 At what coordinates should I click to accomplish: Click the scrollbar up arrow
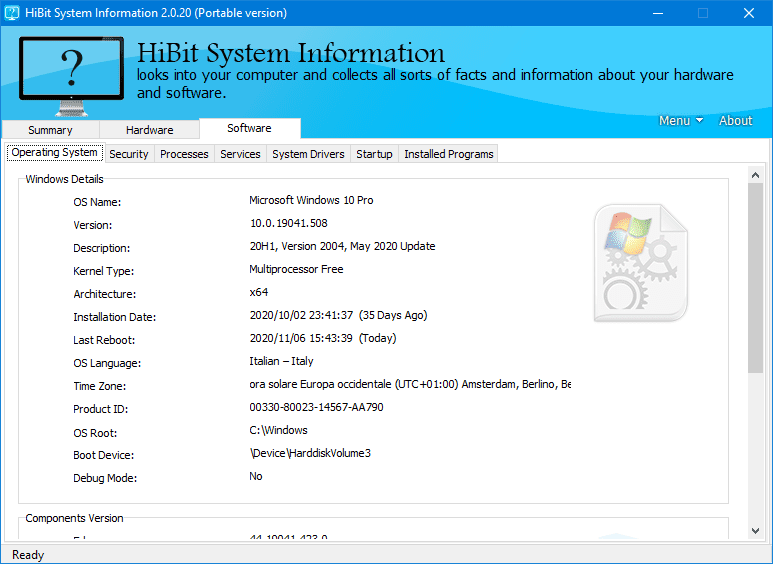tap(755, 175)
